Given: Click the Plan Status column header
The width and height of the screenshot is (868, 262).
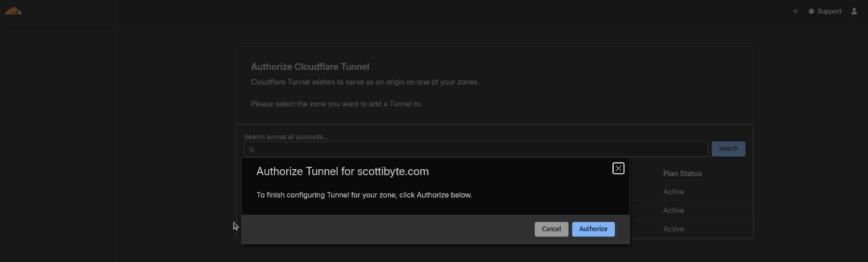Looking at the screenshot, I should click(x=682, y=174).
